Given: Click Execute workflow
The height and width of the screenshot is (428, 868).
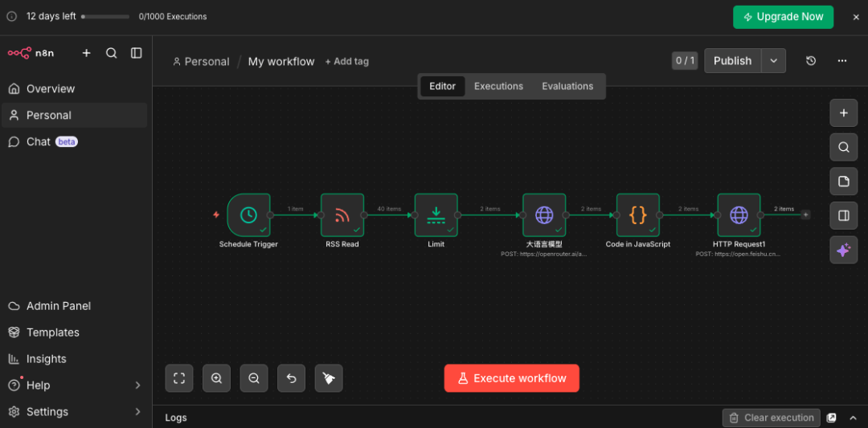Looking at the screenshot, I should (x=511, y=378).
